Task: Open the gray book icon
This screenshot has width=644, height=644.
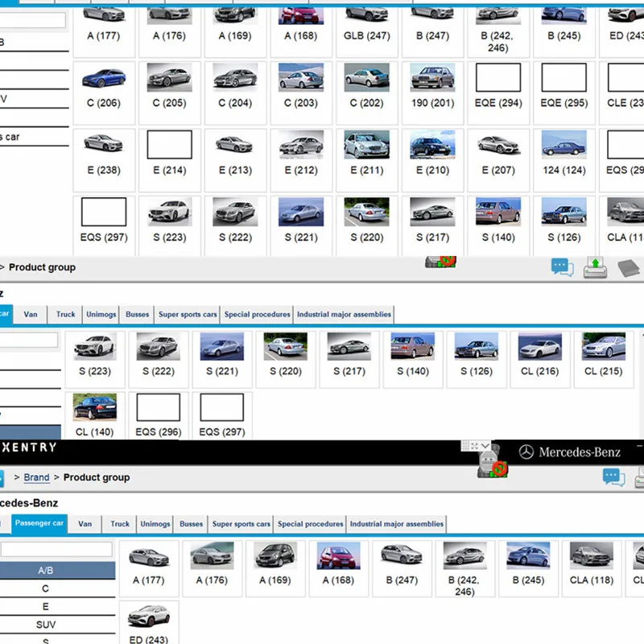Action: [x=629, y=268]
